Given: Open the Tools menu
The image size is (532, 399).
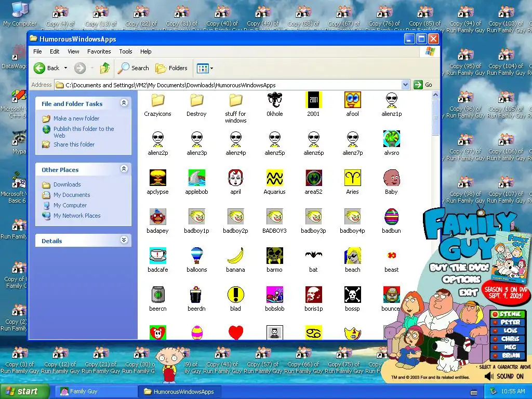Looking at the screenshot, I should (126, 51).
